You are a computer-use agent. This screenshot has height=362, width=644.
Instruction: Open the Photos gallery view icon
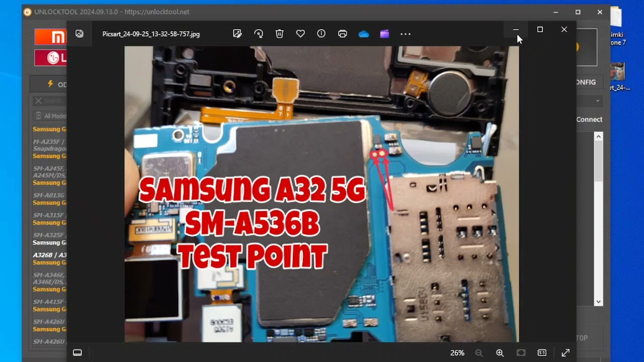point(79,34)
